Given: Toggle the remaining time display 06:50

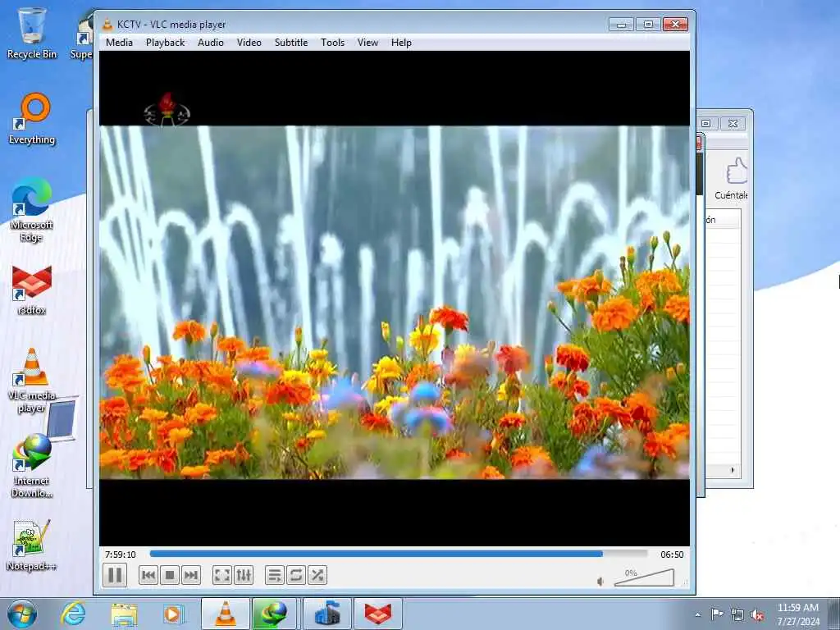Looking at the screenshot, I should click(x=672, y=555).
